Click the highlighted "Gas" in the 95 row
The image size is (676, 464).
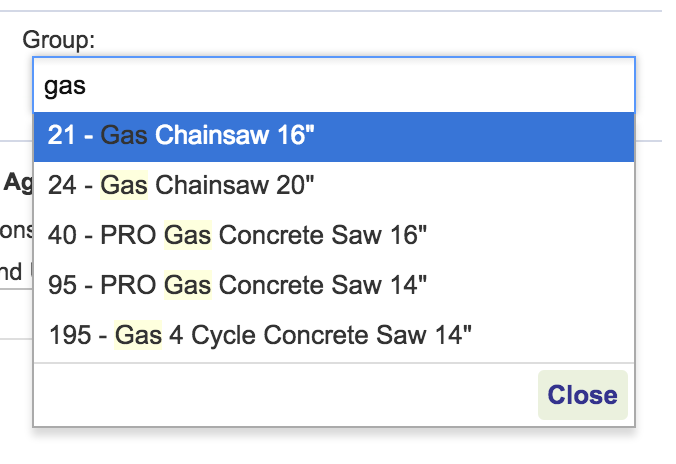(187, 285)
